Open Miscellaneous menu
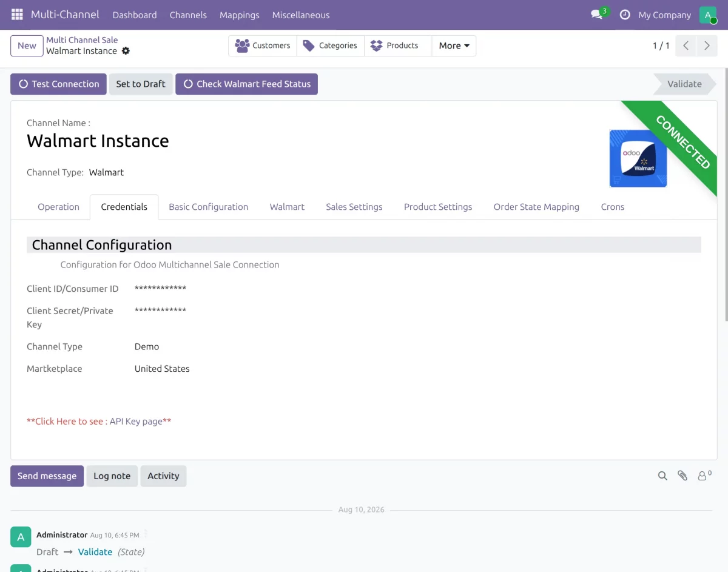 point(301,15)
